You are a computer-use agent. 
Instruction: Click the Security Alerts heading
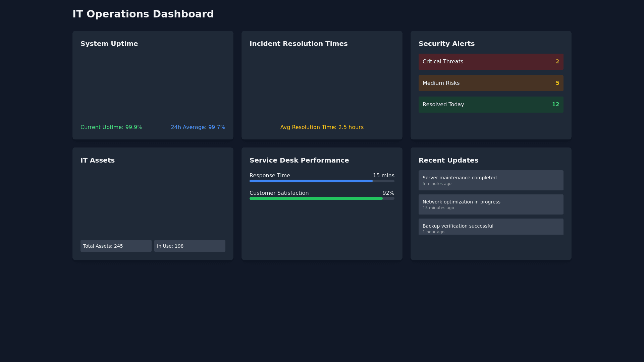[x=446, y=44]
